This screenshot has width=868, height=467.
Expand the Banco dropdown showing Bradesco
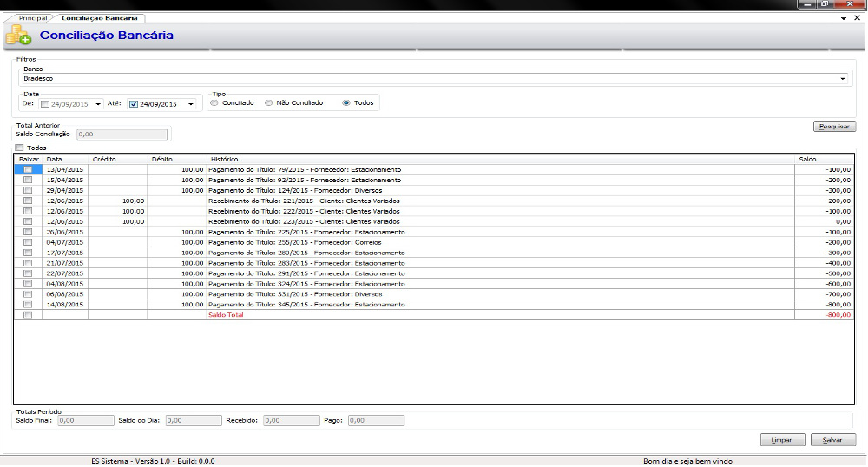(842, 78)
